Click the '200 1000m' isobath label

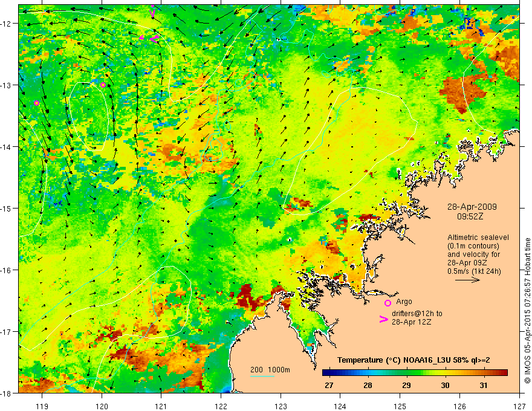[270, 370]
